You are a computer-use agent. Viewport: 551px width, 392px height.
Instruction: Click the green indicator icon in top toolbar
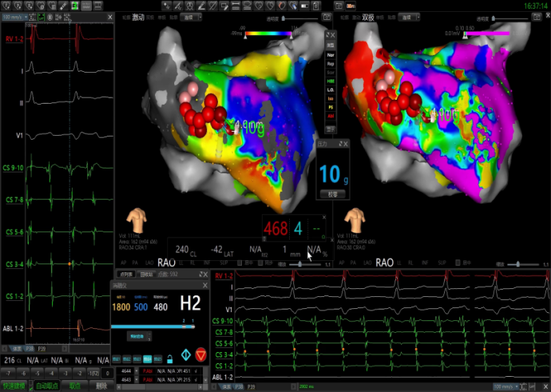(75, 6)
